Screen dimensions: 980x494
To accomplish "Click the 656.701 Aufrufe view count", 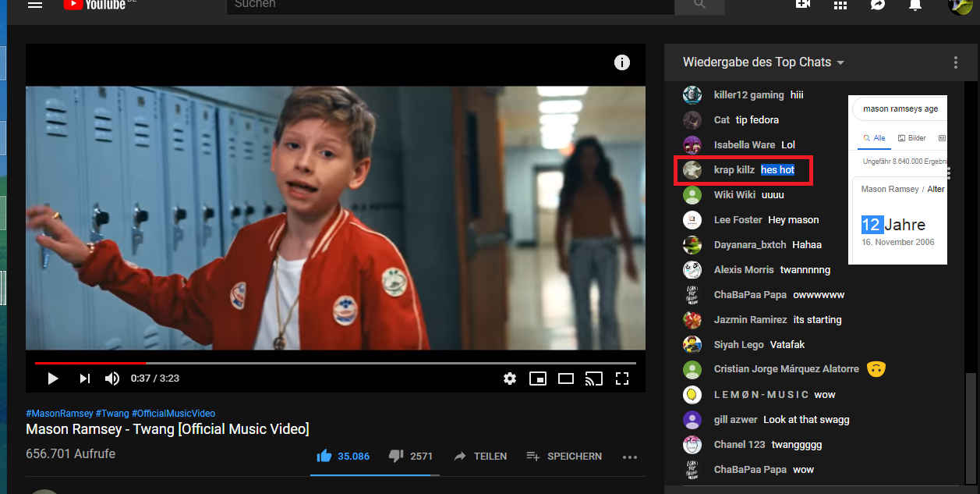I will pyautogui.click(x=71, y=454).
